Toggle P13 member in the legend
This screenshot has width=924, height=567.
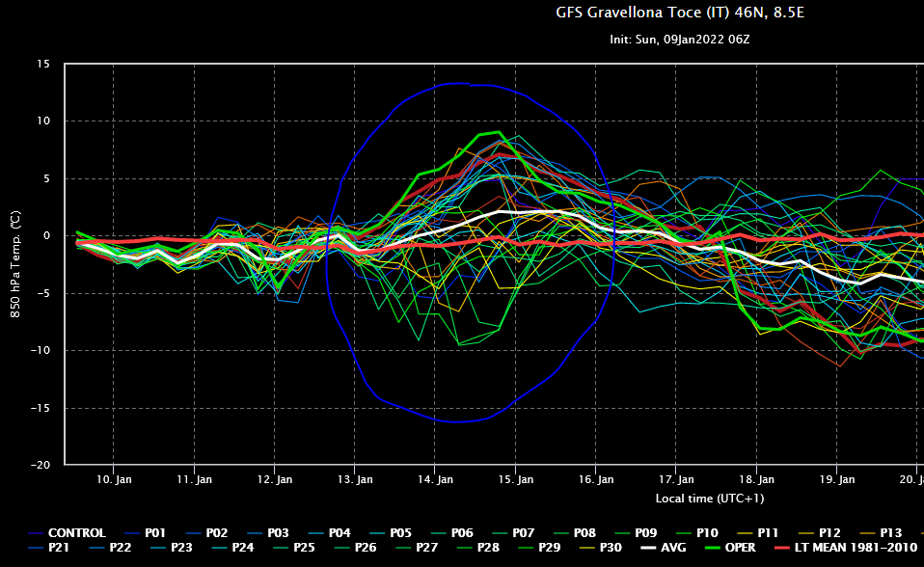[891, 533]
